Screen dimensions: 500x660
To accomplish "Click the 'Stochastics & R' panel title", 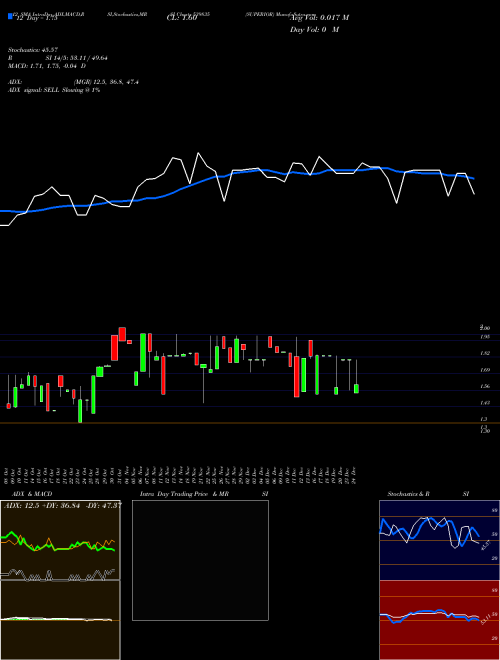I will (409, 494).
